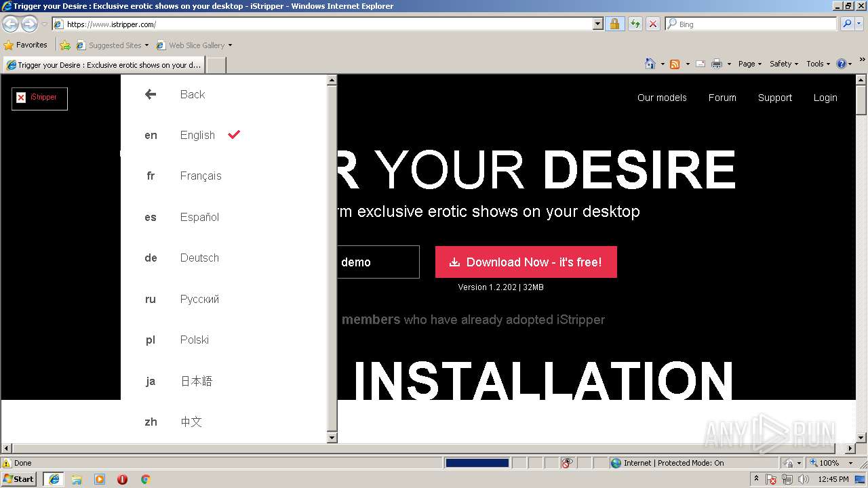The height and width of the screenshot is (488, 868).
Task: Select Deutsch language option
Action: [x=199, y=258]
